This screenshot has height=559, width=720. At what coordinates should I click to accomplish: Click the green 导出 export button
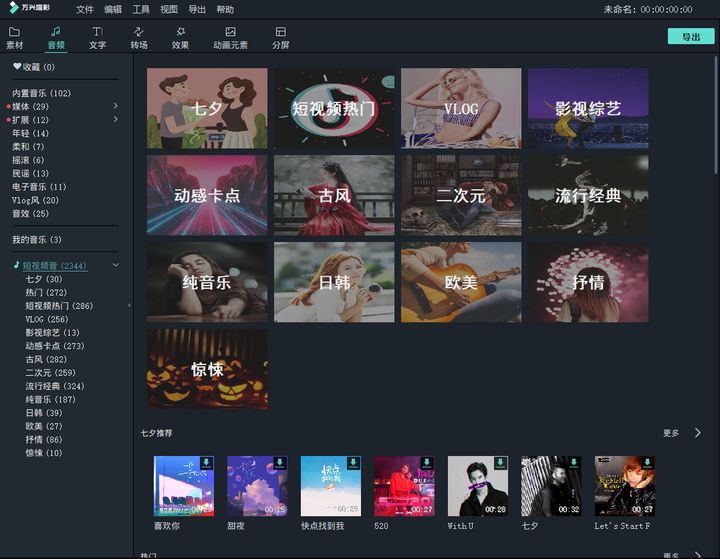pos(691,36)
